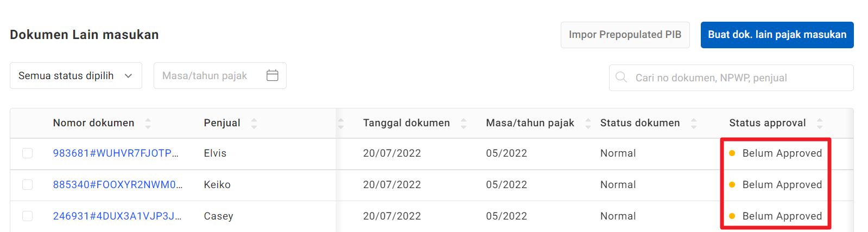Click Impor Prepopulated PIB button

[625, 35]
